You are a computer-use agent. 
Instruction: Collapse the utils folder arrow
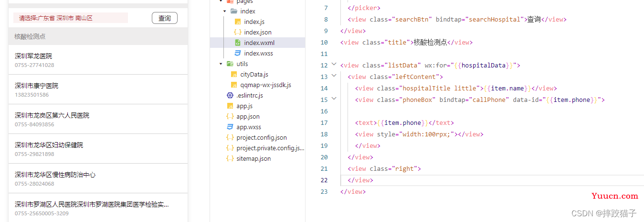(221, 64)
